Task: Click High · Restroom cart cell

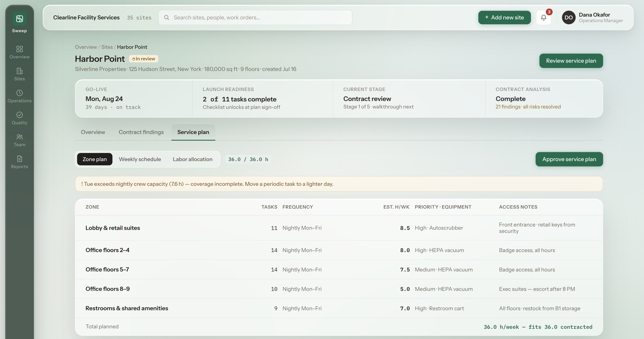Action: (x=439, y=308)
